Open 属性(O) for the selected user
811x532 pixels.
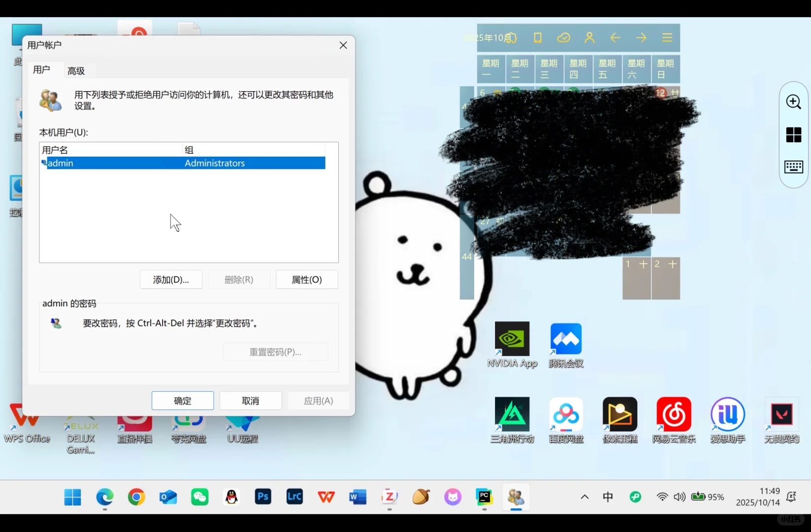tap(307, 279)
